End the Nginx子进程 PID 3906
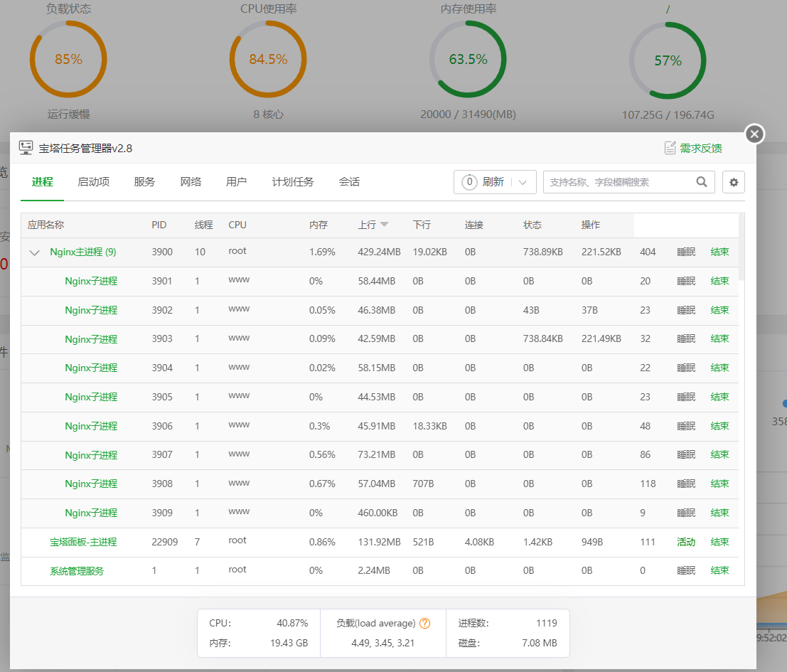The image size is (787, 672). (719, 426)
